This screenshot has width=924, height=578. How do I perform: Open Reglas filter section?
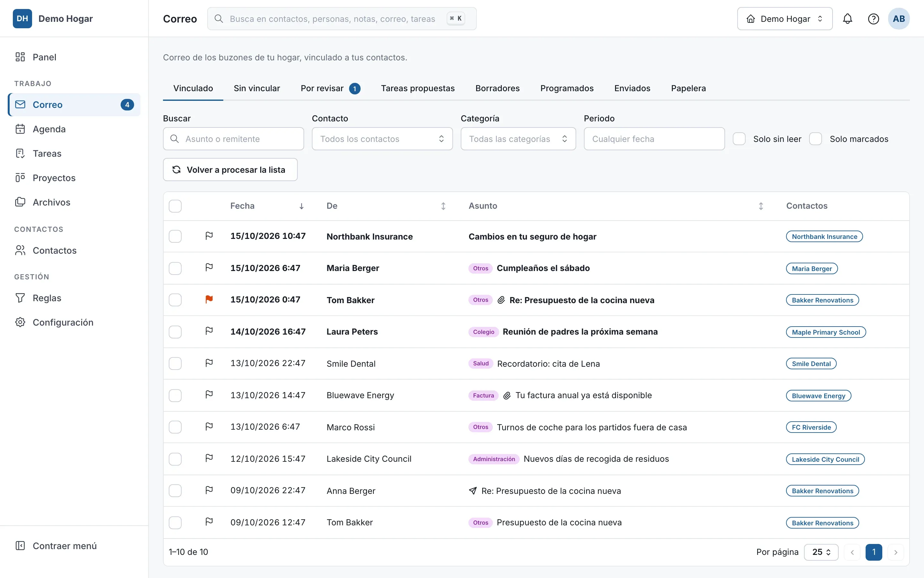point(74,298)
